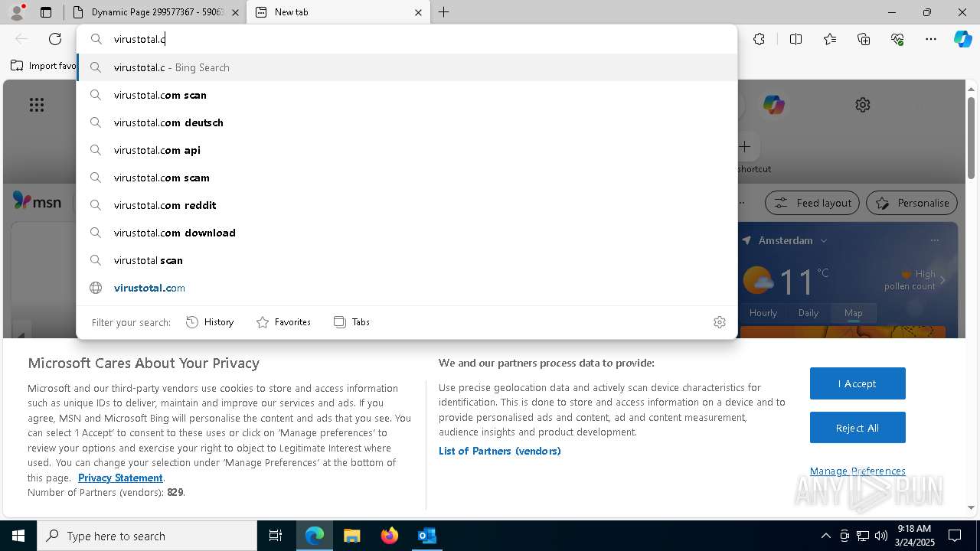Open Task View on the taskbar
The height and width of the screenshot is (551, 980).
[x=276, y=536]
